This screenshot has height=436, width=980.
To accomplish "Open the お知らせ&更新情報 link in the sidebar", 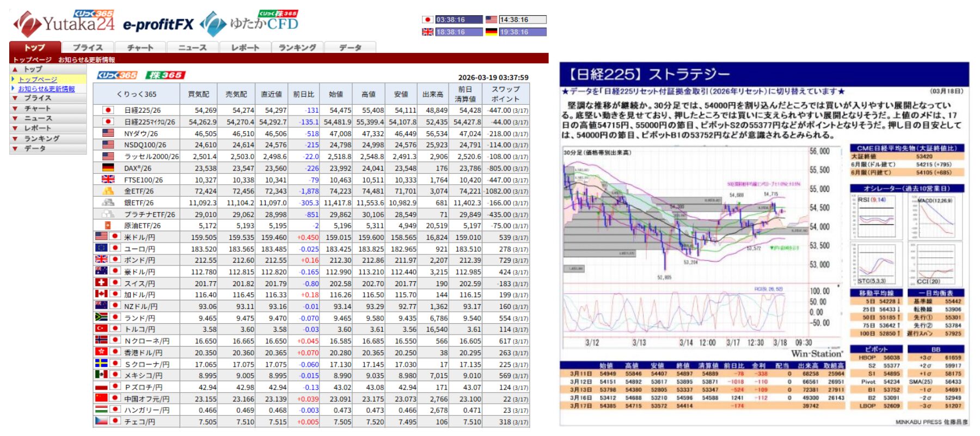I will (x=46, y=89).
